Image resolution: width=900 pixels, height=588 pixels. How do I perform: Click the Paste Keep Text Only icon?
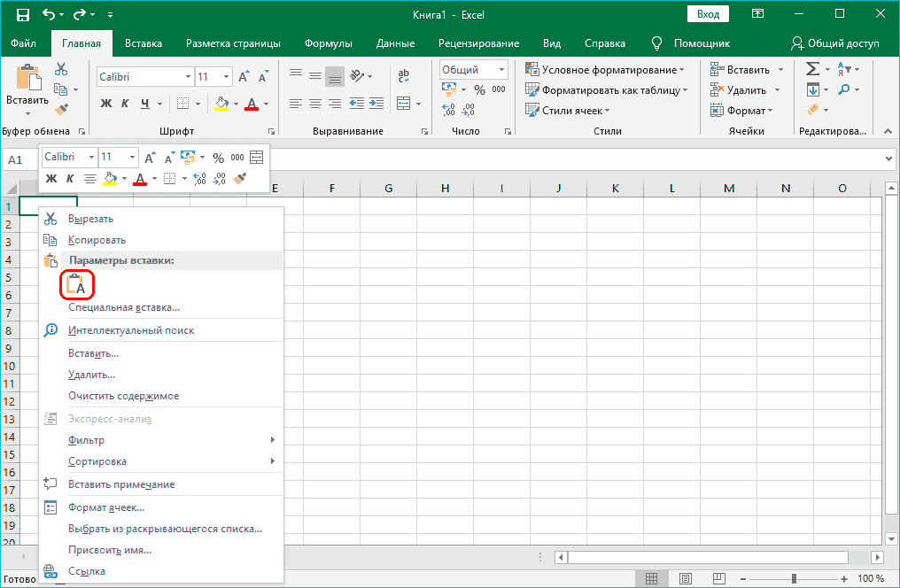77,285
